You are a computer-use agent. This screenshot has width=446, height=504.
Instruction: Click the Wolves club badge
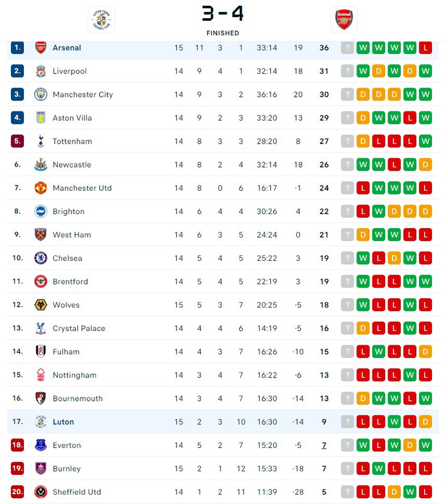(41, 305)
